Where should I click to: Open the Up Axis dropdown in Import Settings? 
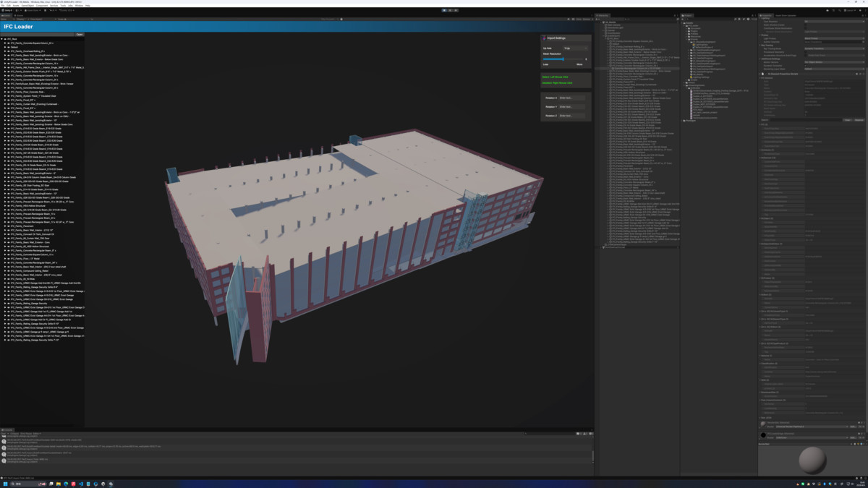pos(576,48)
